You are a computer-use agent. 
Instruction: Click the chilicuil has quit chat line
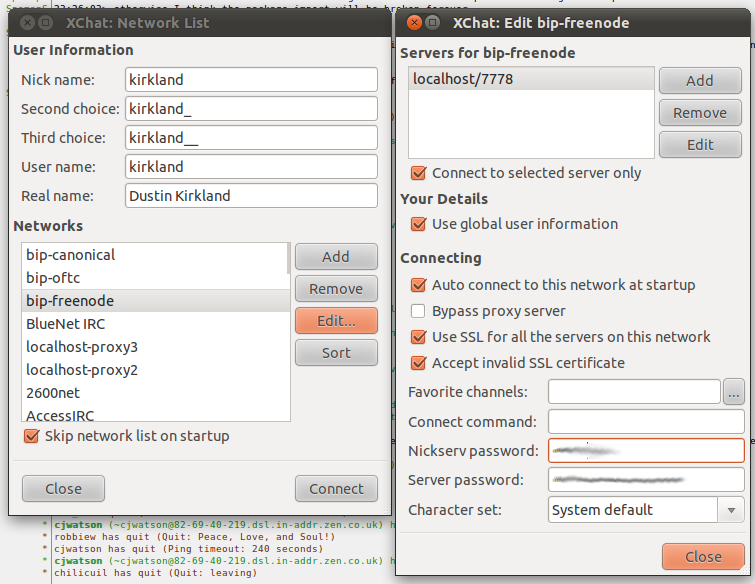156,573
